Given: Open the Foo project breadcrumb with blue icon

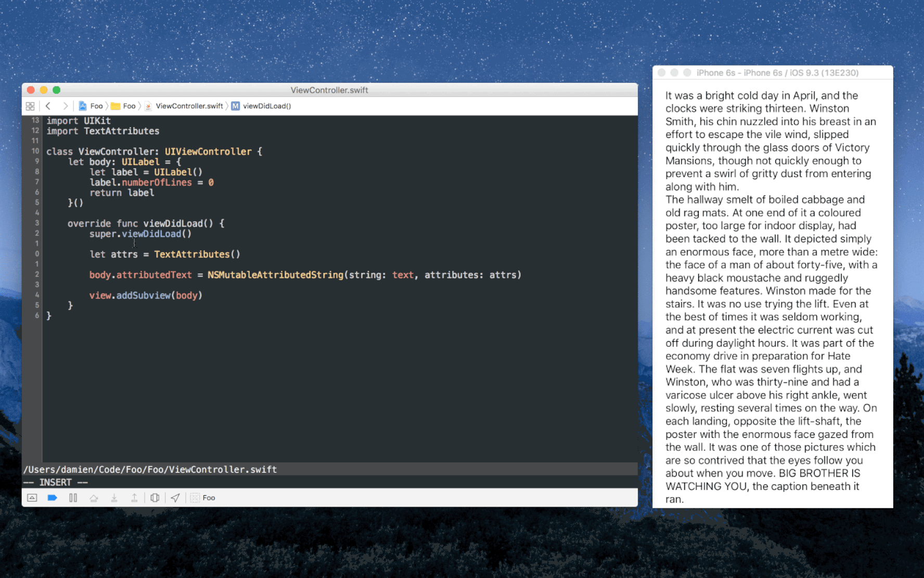Looking at the screenshot, I should tap(91, 106).
